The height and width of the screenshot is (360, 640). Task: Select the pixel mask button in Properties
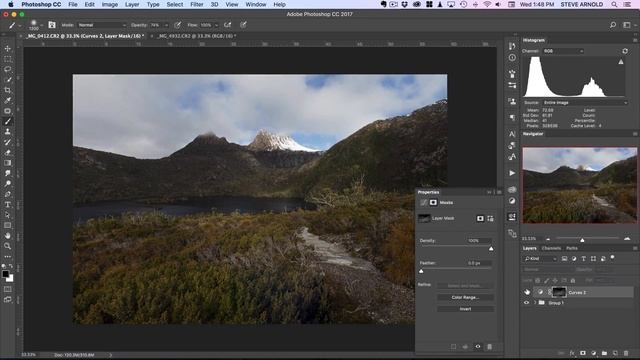(x=480, y=219)
